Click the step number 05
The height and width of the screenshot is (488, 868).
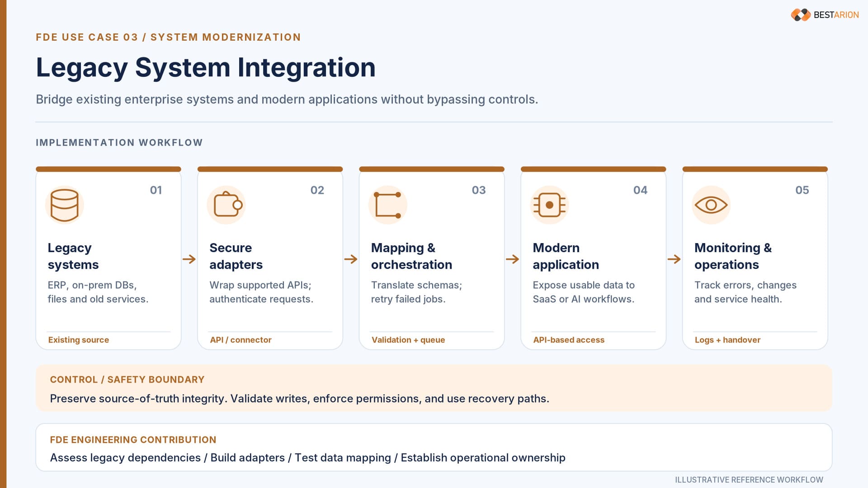[x=802, y=190]
